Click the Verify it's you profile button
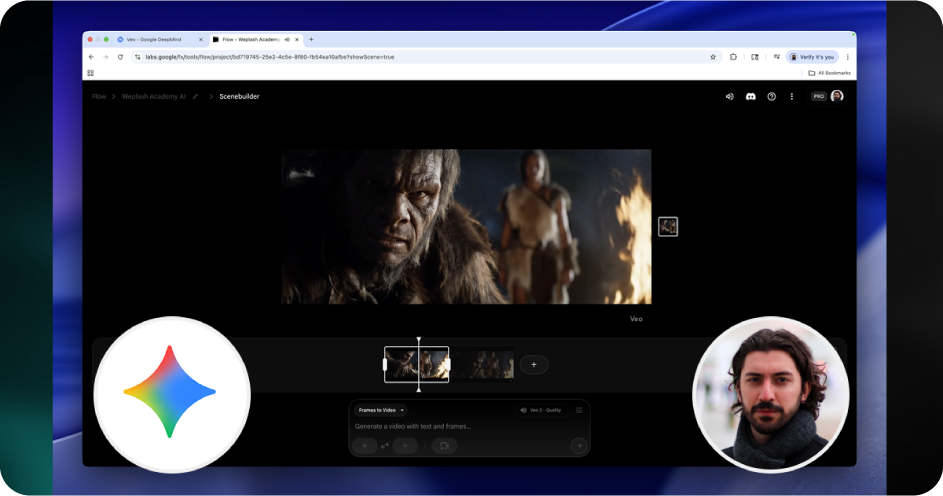The image size is (943, 496). [812, 57]
